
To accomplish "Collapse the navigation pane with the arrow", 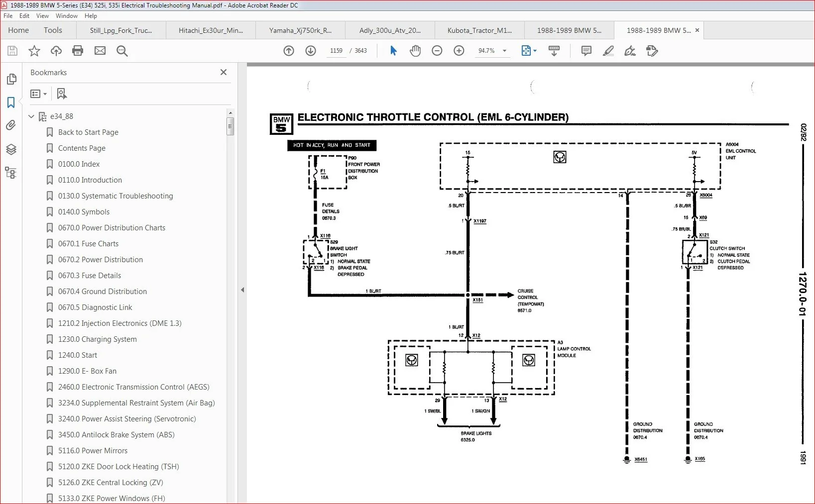I will point(242,290).
